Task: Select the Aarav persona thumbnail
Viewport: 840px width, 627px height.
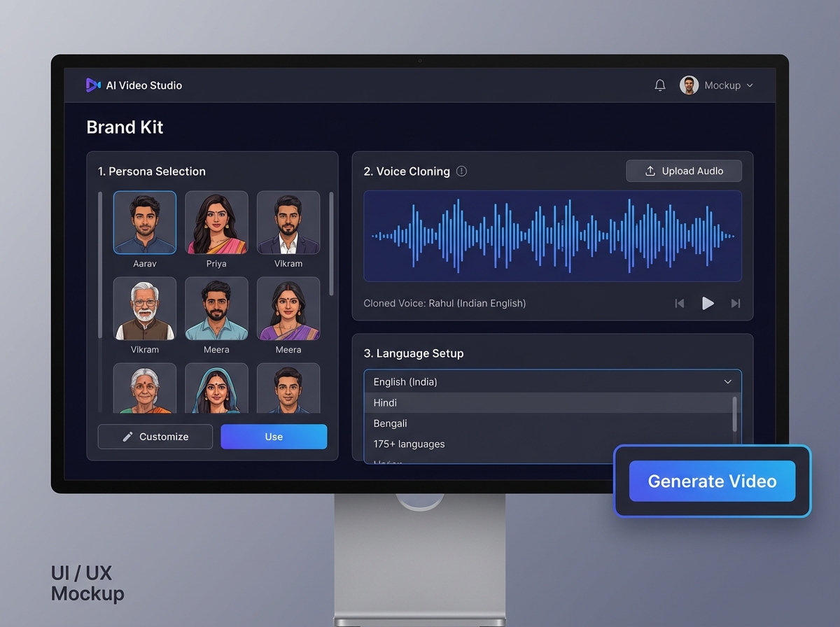Action: coord(145,223)
